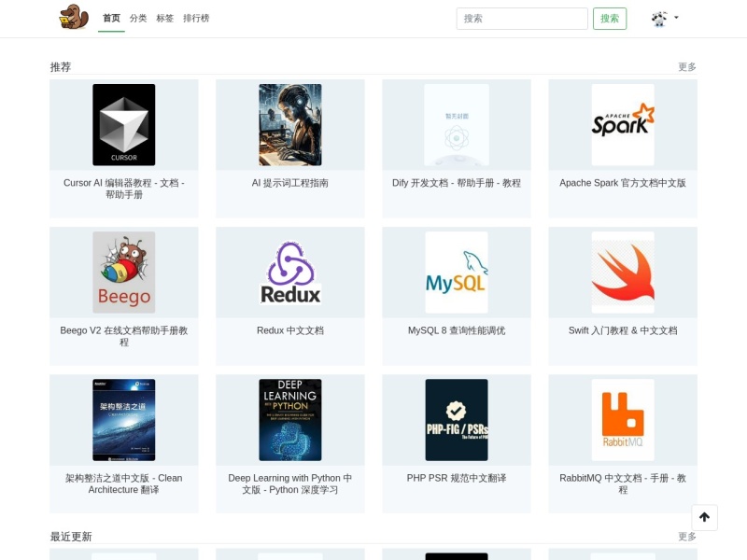Click the Redux 中文文档 title

290,330
